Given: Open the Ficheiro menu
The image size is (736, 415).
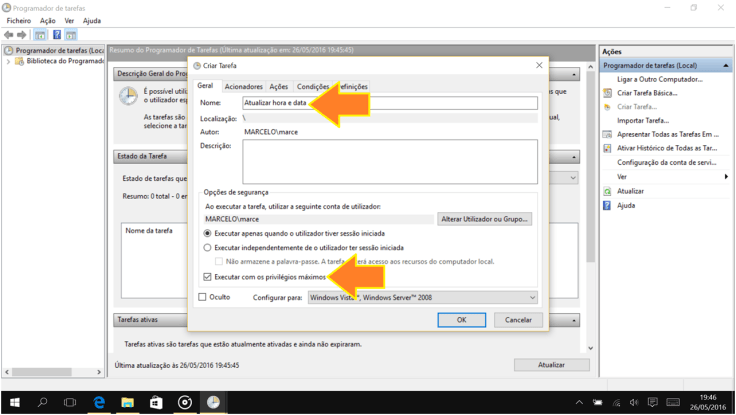Looking at the screenshot, I should coord(18,20).
